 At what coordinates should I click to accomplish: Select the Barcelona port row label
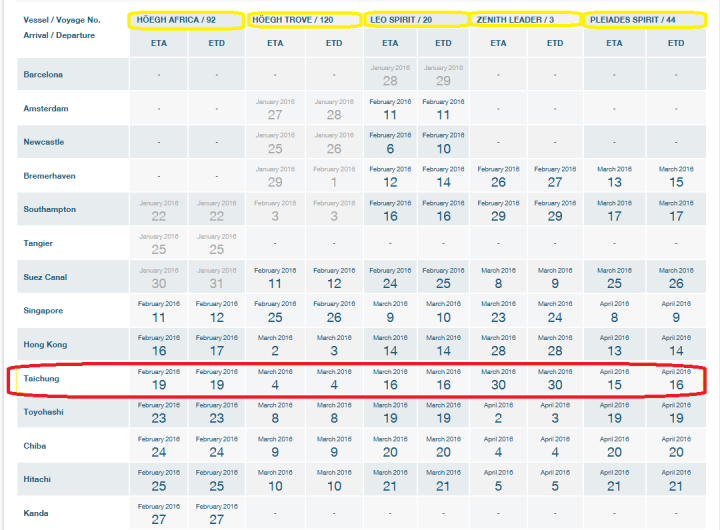[43, 74]
